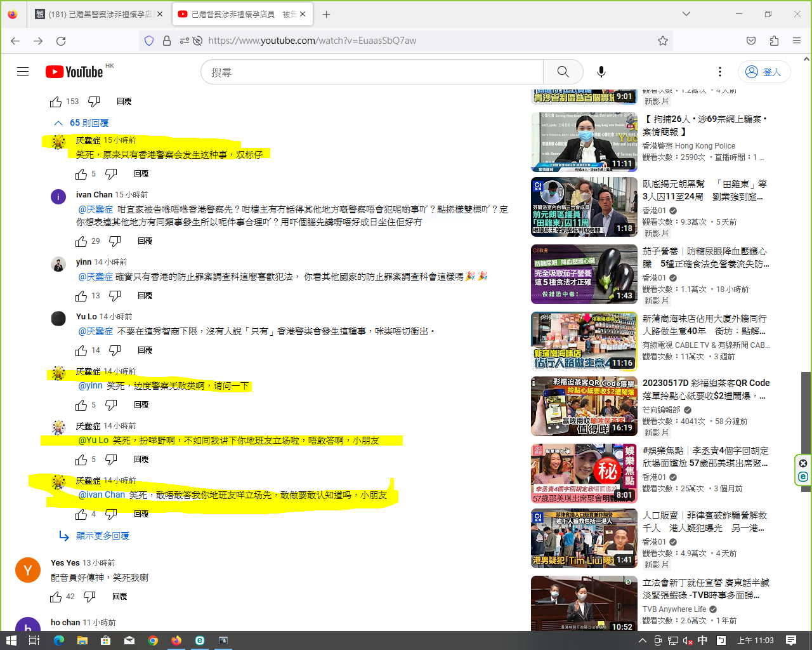812x650 pixels.
Task: Reply to Yu Lo's comment
Action: point(145,350)
